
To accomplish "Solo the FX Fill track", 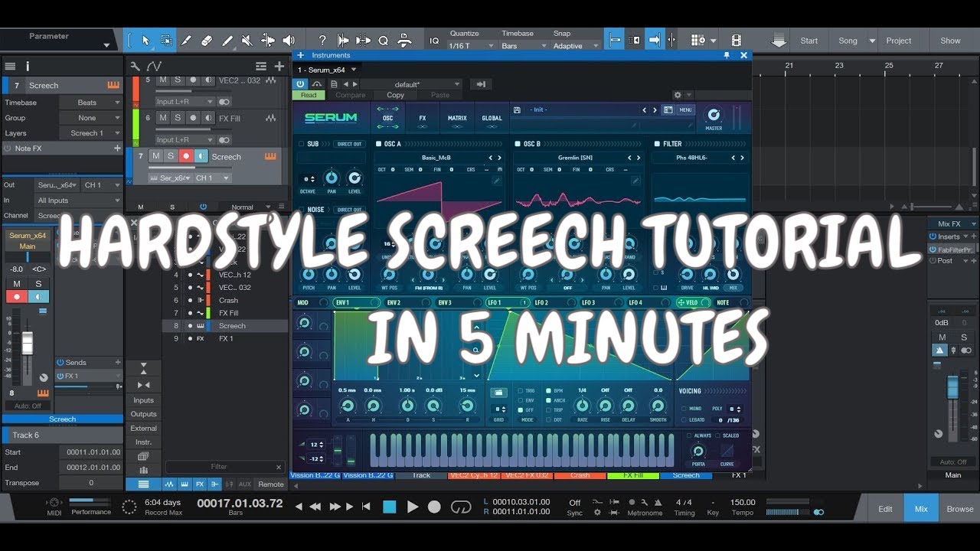I will coord(178,118).
